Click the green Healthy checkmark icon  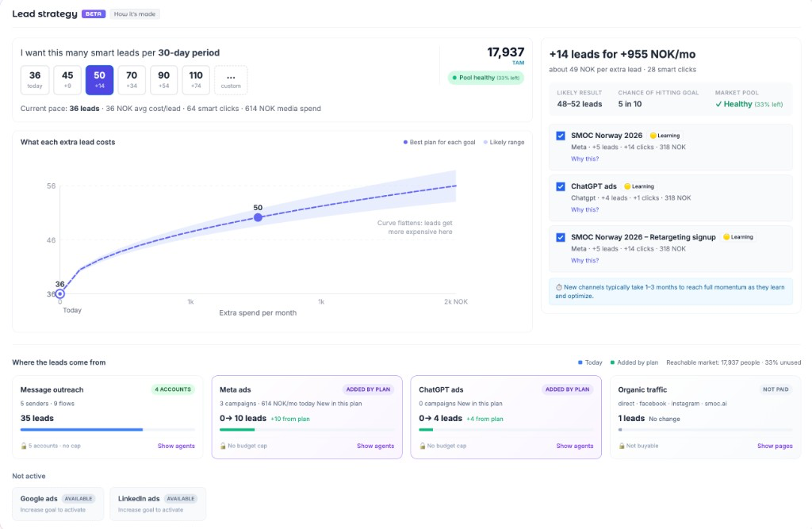(x=718, y=104)
